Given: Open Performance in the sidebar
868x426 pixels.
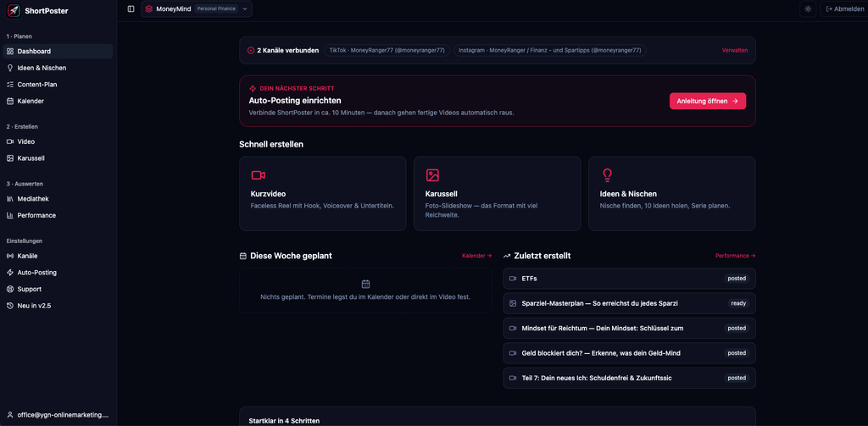Looking at the screenshot, I should pos(58,215).
